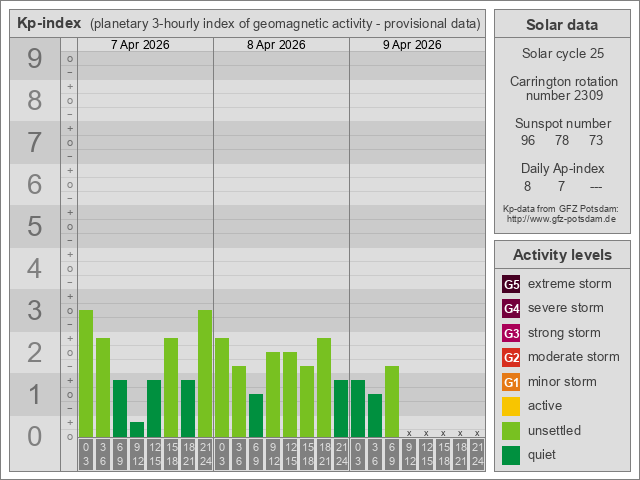Pick the yellow active level swatch

point(511,406)
